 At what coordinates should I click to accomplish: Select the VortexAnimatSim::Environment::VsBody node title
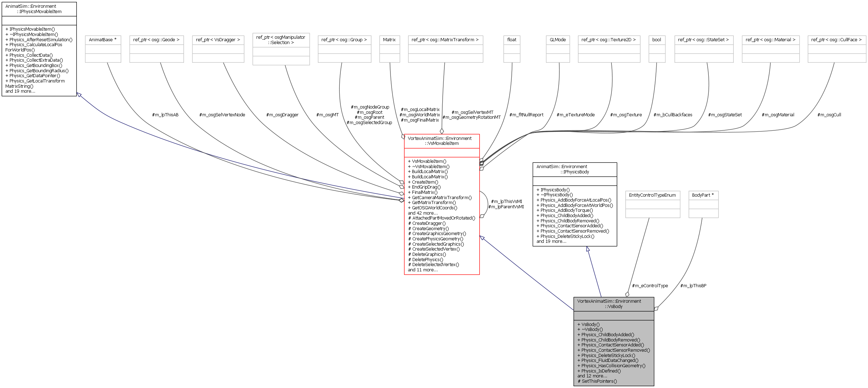pos(609,304)
